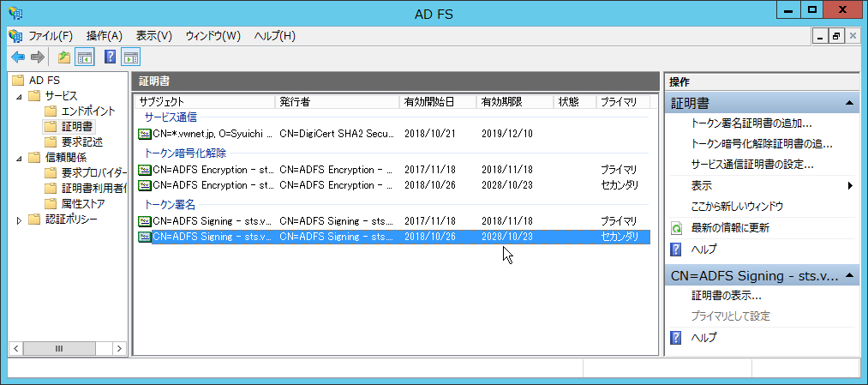Click the サービス通信 group header
Viewport: 868px width, 385px height.
click(x=171, y=117)
